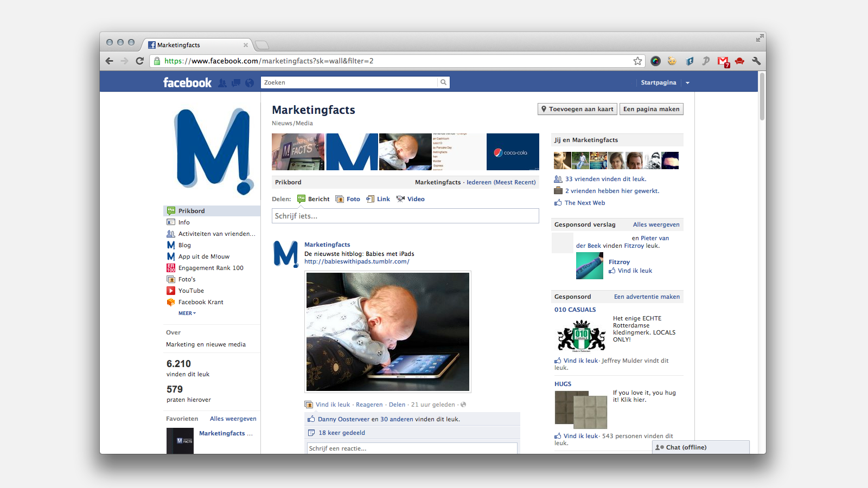The height and width of the screenshot is (488, 868).
Task: Select the Foto share option
Action: [x=353, y=199]
